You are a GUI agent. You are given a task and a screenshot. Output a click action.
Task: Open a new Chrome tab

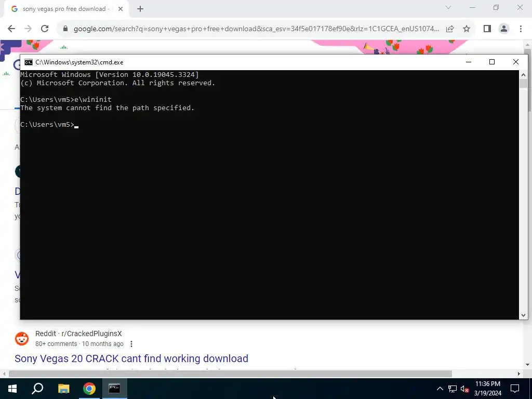click(x=140, y=9)
